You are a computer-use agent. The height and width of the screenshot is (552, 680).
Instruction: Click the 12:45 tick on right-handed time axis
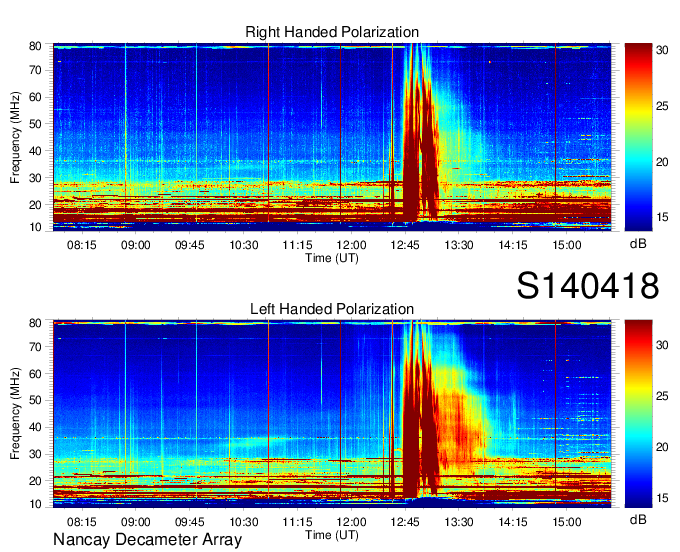pyautogui.click(x=405, y=245)
